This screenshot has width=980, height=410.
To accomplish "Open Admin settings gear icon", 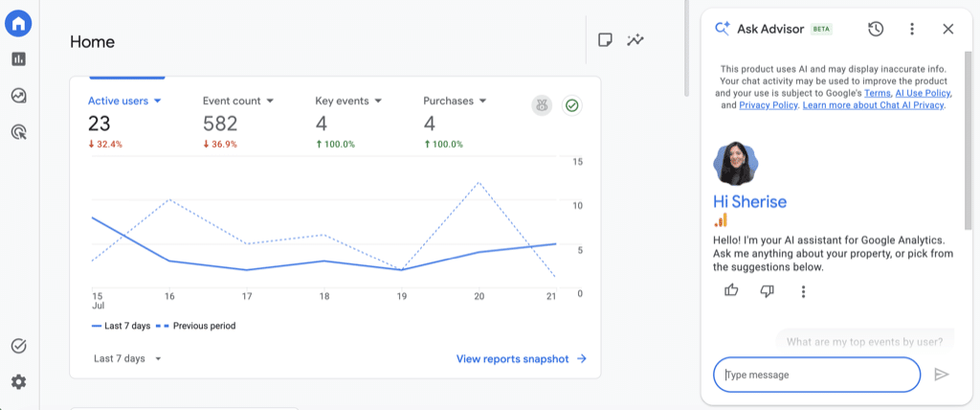I will pyautogui.click(x=19, y=382).
